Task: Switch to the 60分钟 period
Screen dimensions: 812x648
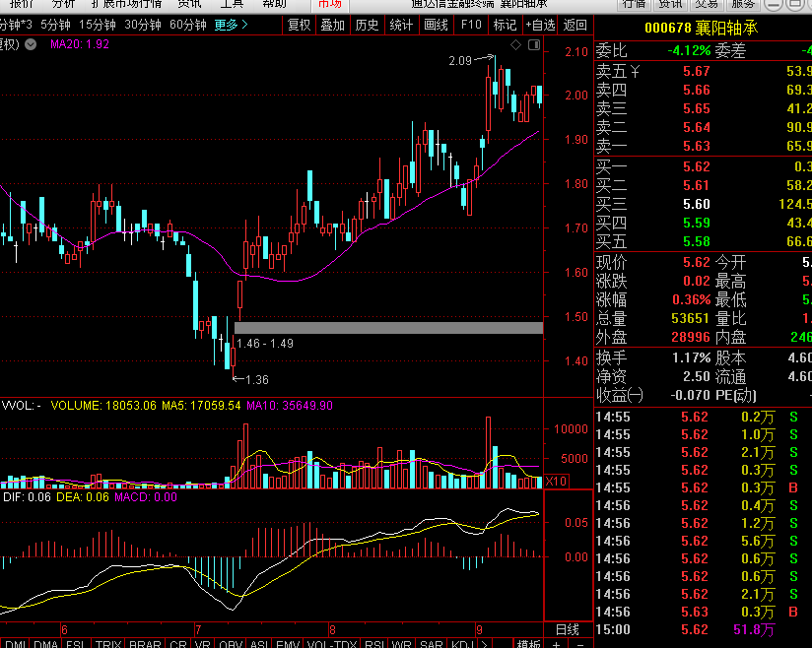Action: (x=188, y=25)
